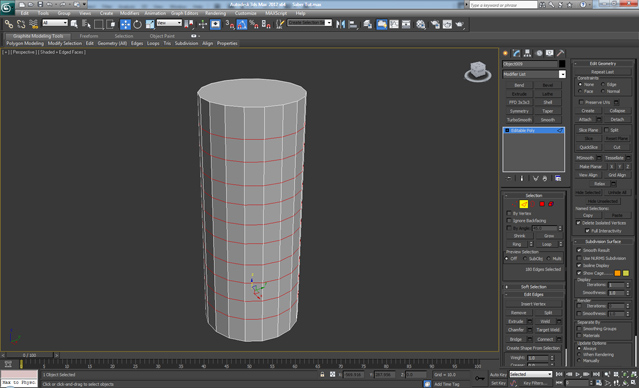Choose the Rectangular Selection Region tool

pyautogui.click(x=99, y=24)
